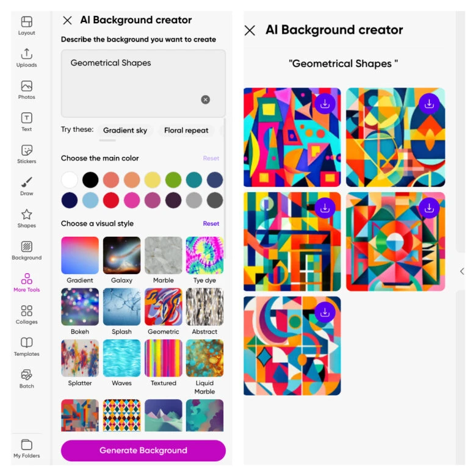Open the Shapes star tool

(26, 218)
